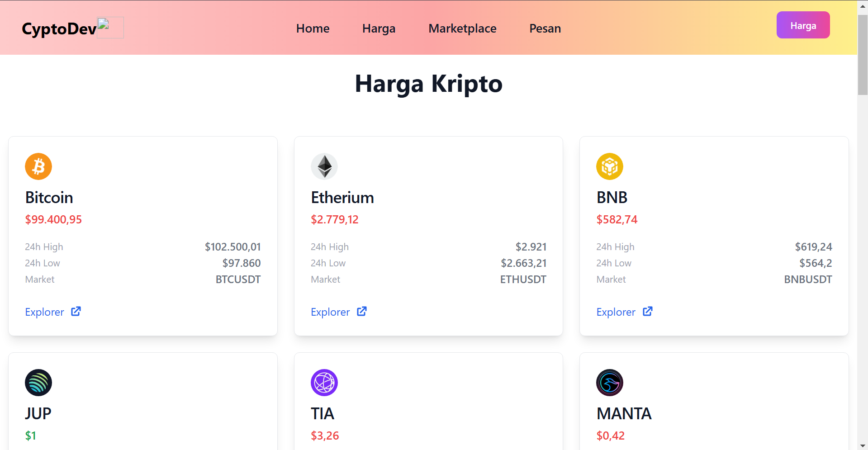Click the external-link icon in Bitcoin card
Image resolution: width=868 pixels, height=450 pixels.
(x=76, y=311)
